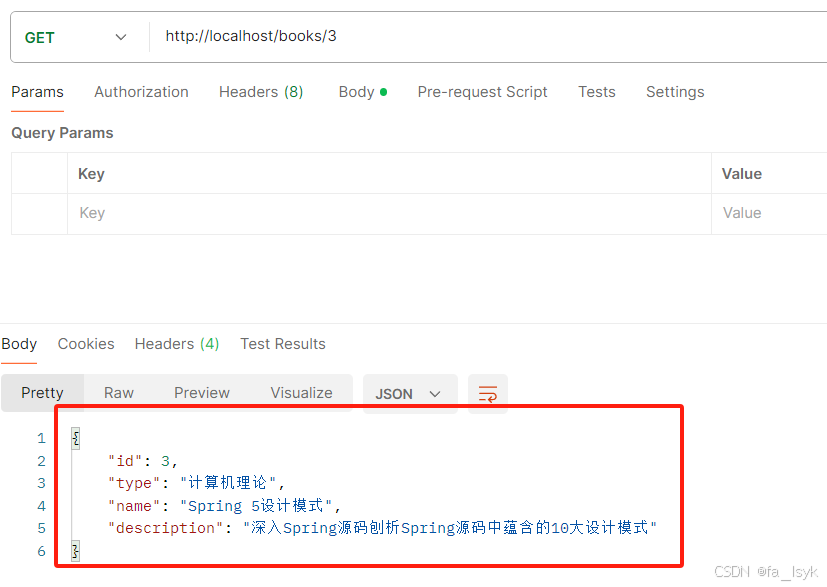
Task: Click the "id": 3 line in response
Action: (x=142, y=461)
